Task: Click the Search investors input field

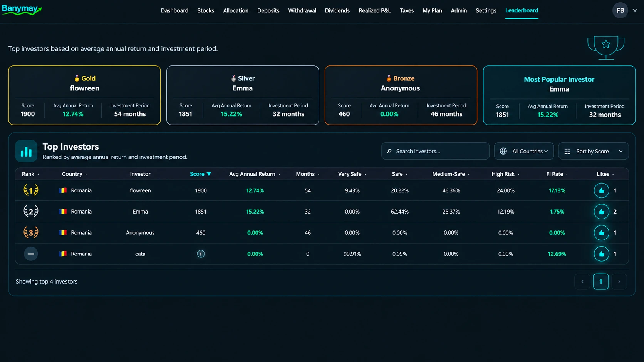Action: [x=435, y=151]
